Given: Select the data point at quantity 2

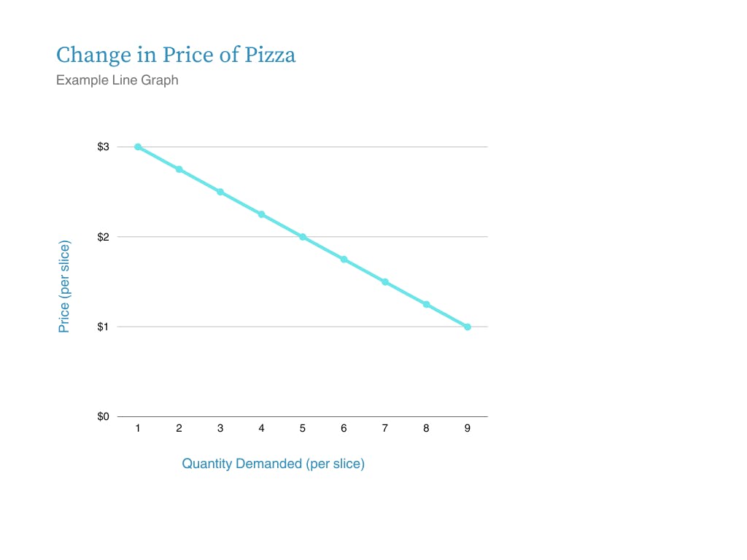Looking at the screenshot, I should (179, 169).
